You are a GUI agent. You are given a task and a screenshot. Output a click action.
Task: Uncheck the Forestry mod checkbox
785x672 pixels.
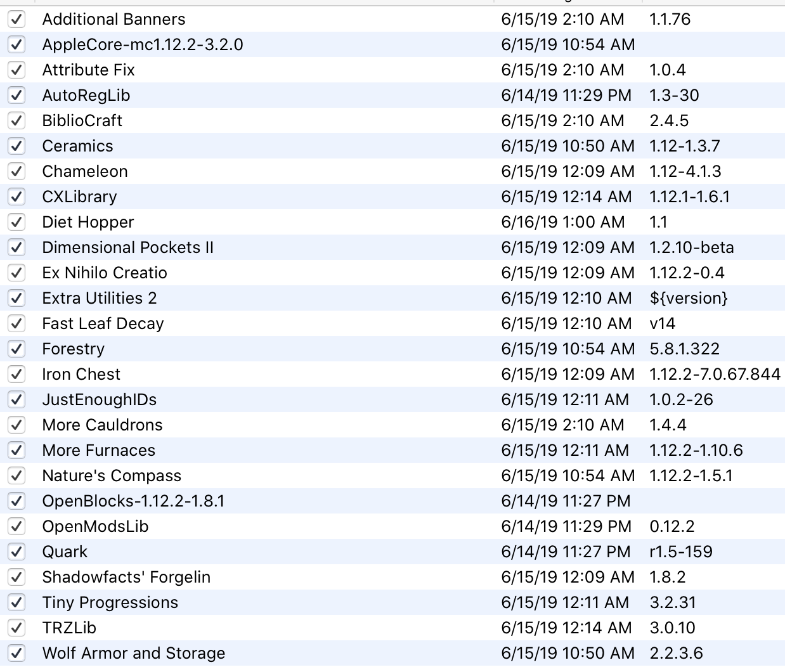[x=16, y=349]
